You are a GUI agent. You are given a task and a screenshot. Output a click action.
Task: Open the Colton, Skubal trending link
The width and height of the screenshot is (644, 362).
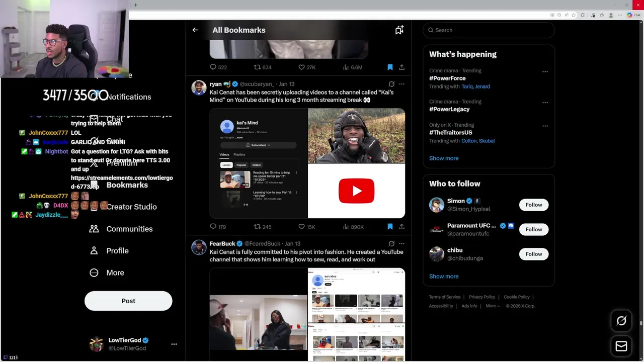coord(478,141)
